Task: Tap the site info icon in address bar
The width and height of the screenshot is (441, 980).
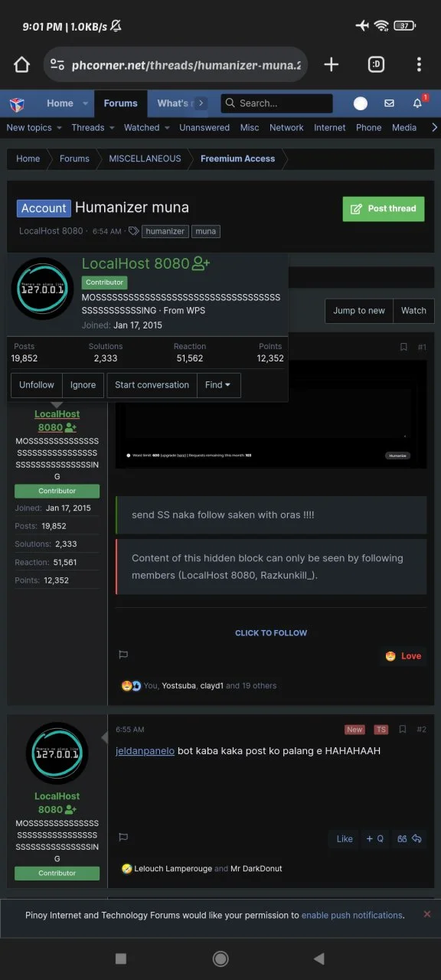Action: pyautogui.click(x=58, y=65)
